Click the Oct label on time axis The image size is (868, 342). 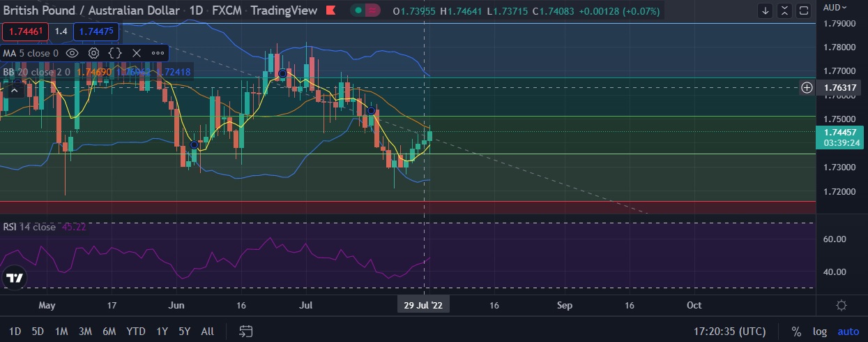pos(694,306)
